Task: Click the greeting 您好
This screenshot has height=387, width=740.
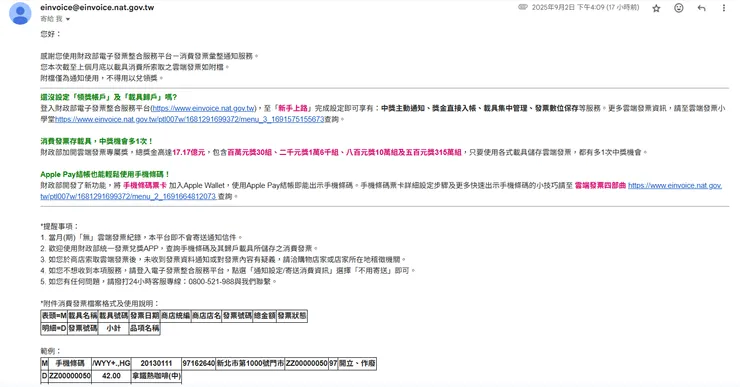Action: [50, 34]
